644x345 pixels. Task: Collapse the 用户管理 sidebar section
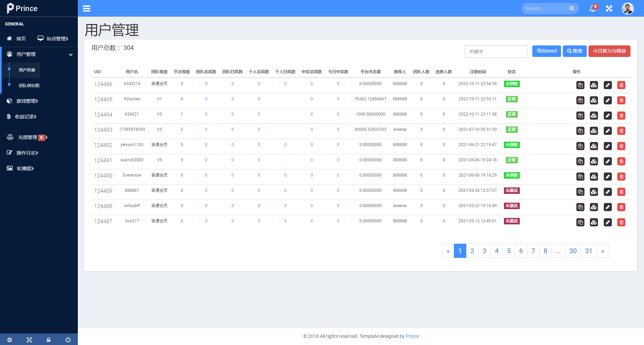(x=40, y=54)
